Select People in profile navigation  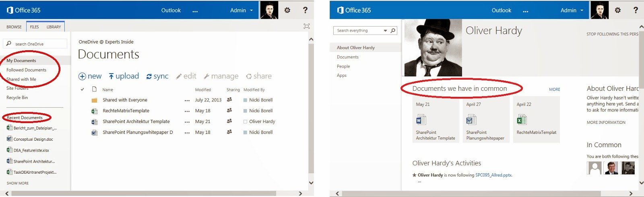(x=343, y=66)
